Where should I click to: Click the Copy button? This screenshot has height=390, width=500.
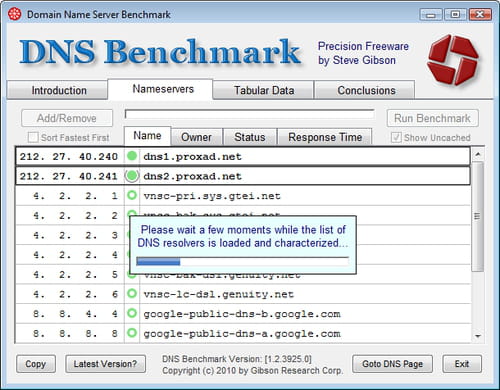pyautogui.click(x=36, y=364)
